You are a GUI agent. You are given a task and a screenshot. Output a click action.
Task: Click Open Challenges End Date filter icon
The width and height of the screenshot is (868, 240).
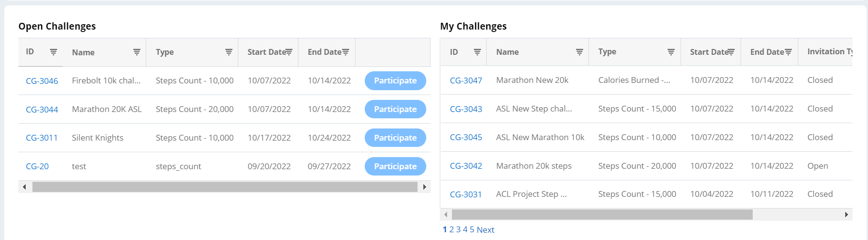click(346, 52)
